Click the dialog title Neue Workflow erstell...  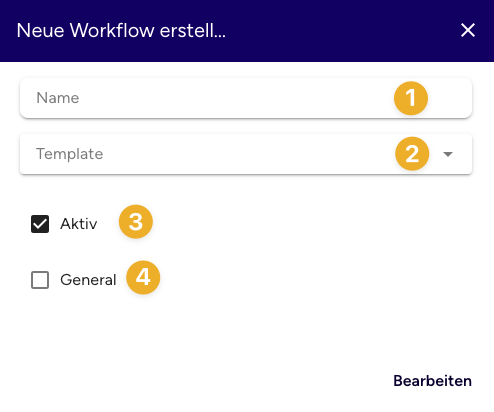click(121, 30)
